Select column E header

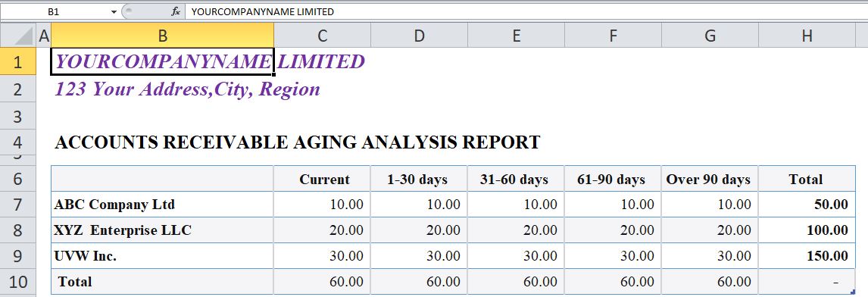tap(516, 36)
